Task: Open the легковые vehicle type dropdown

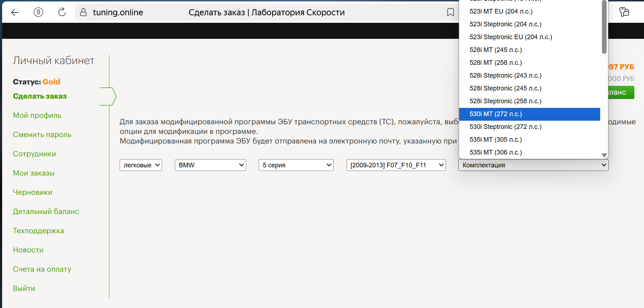Action: 141,165
